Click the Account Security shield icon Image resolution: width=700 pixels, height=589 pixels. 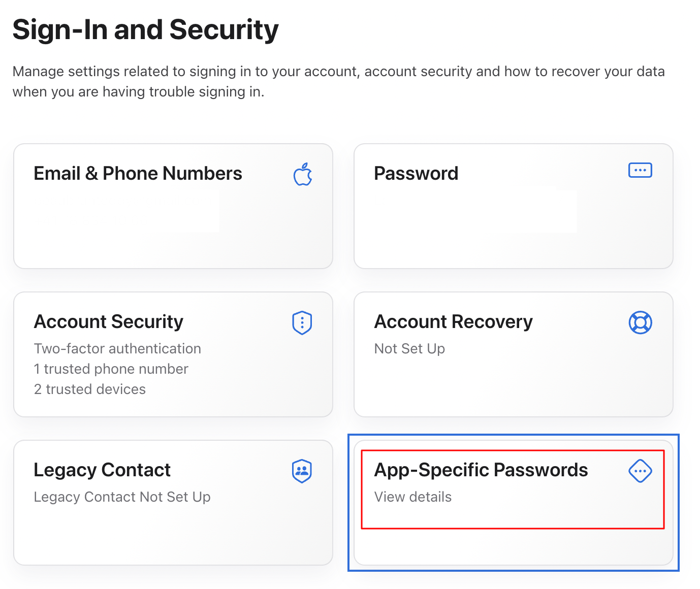[302, 322]
